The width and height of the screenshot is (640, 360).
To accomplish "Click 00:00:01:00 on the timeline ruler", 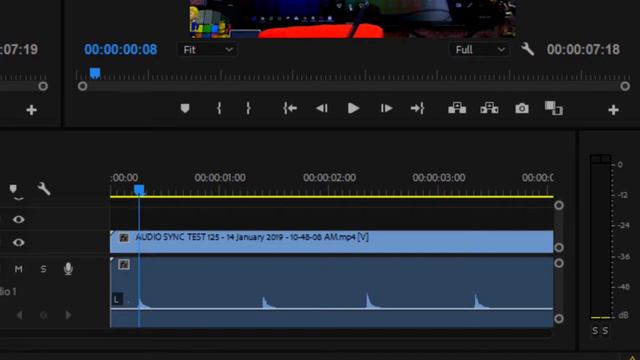I will 220,178.
